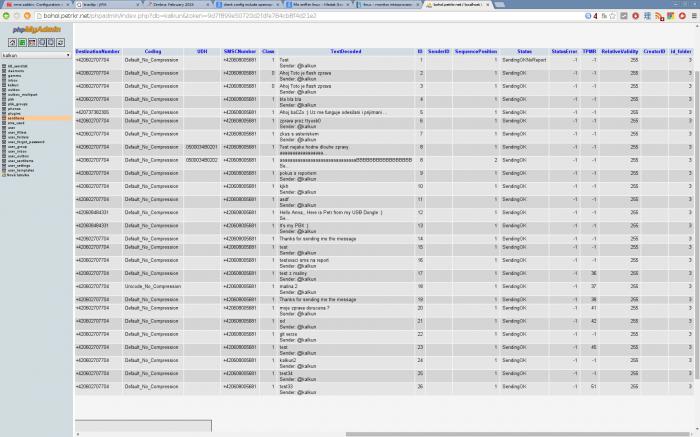Switch to the fifth browser tab

point(318,4)
